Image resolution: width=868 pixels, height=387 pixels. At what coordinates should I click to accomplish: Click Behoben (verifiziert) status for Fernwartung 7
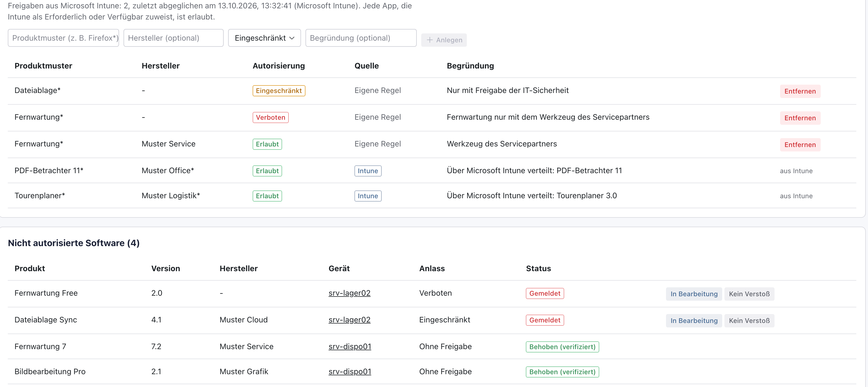pos(562,347)
